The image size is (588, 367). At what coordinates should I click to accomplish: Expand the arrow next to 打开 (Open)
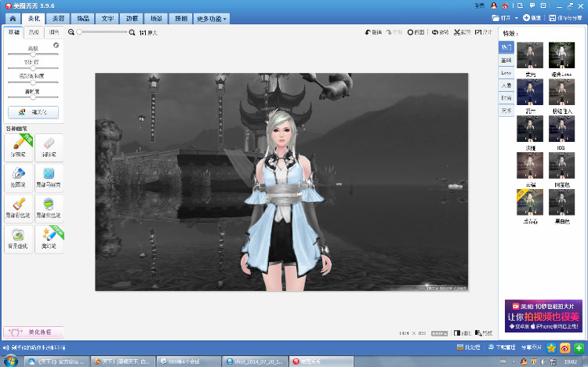click(517, 18)
